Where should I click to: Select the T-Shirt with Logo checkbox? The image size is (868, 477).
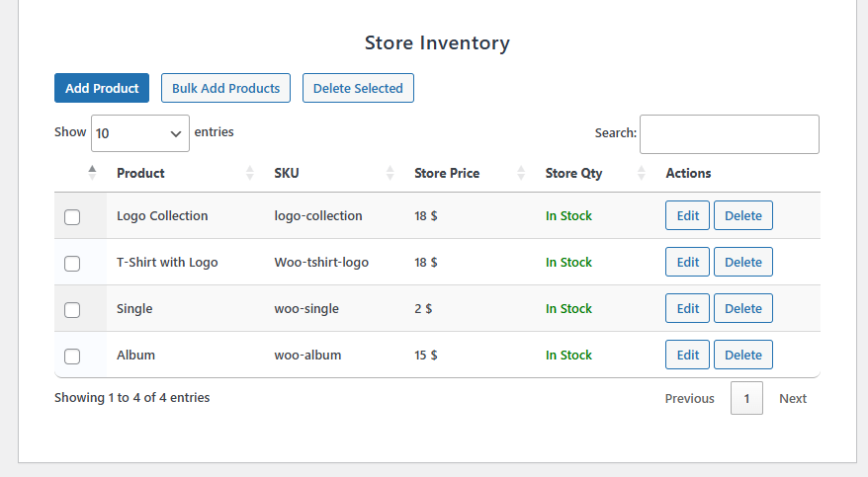click(x=72, y=264)
